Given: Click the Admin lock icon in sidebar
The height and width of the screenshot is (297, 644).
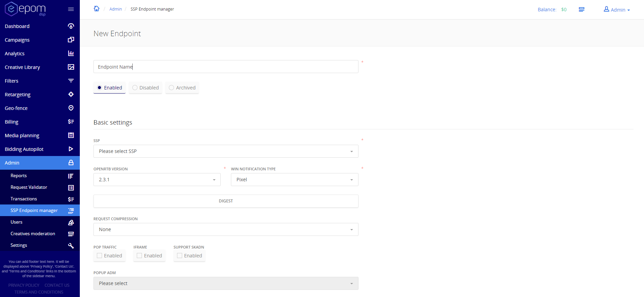Looking at the screenshot, I should (71, 162).
